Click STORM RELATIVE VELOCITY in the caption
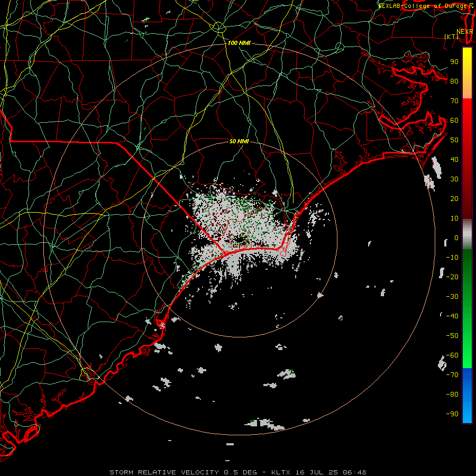Image resolution: width=476 pixels, height=476 pixels. 164,472
